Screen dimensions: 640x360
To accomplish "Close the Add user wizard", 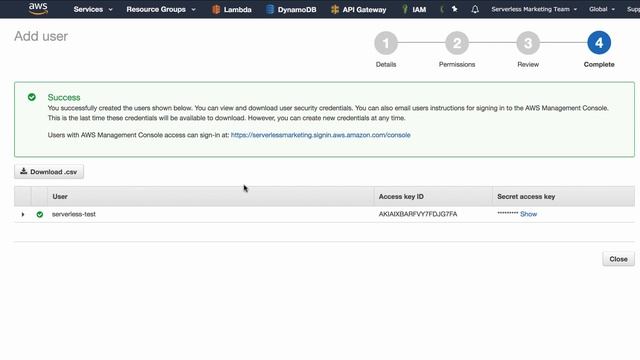I will [618, 259].
